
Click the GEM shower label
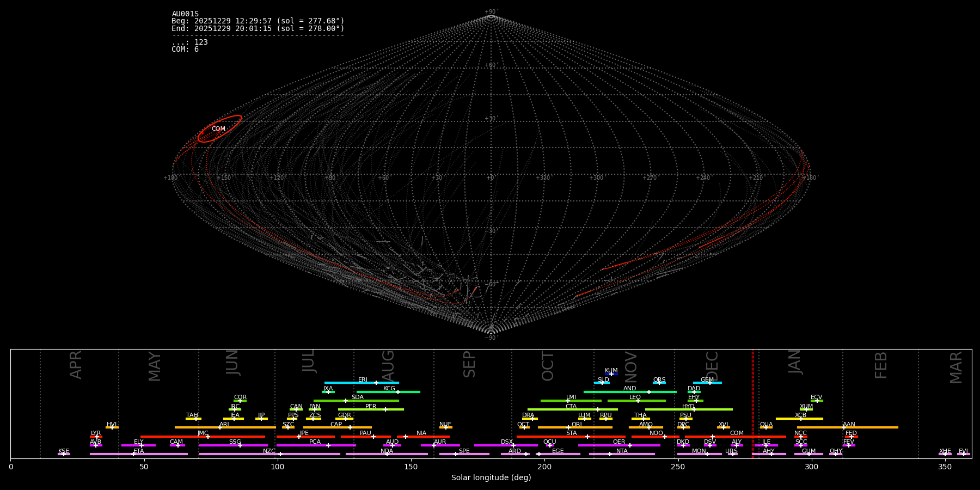[707, 380]
